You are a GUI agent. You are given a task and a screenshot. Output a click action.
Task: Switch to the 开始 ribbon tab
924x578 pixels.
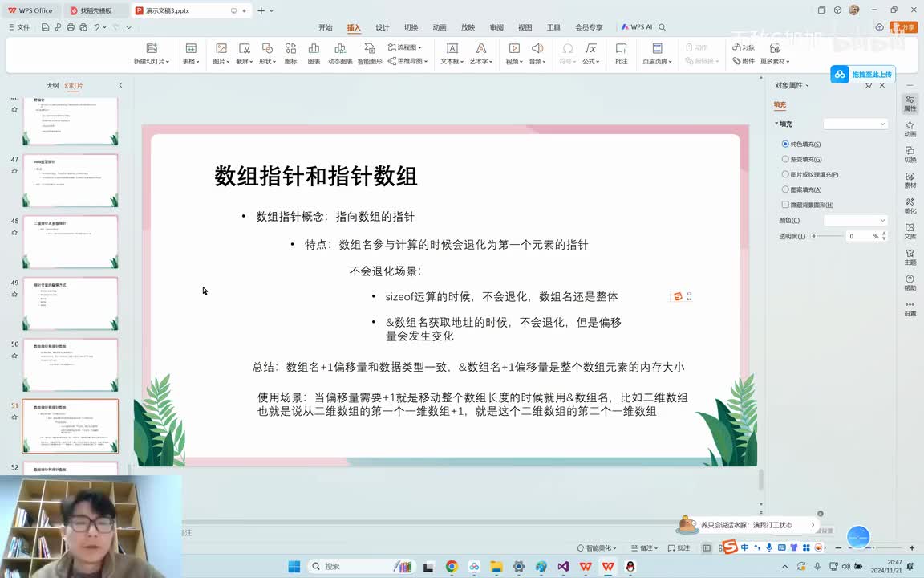(x=326, y=27)
